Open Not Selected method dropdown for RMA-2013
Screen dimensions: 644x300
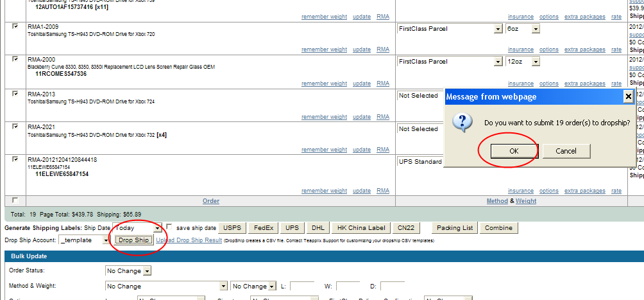(421, 96)
